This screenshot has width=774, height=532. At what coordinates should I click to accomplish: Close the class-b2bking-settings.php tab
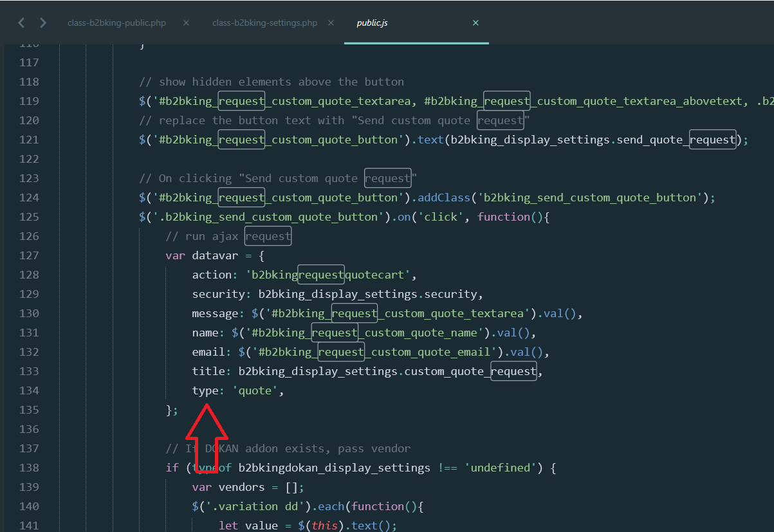pos(331,23)
